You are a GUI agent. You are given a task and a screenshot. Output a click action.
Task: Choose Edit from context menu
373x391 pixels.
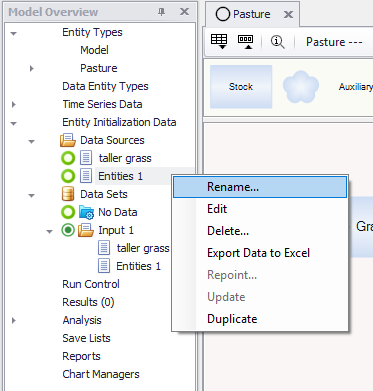[260, 209]
